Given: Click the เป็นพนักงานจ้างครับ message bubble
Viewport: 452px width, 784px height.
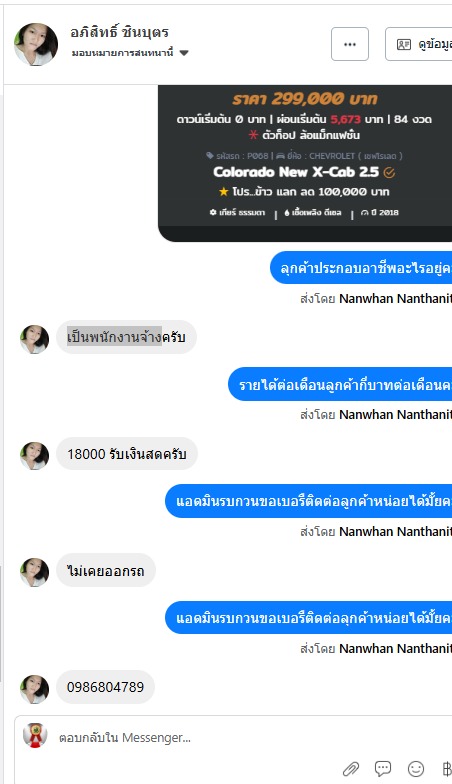Looking at the screenshot, I should pos(126,337).
